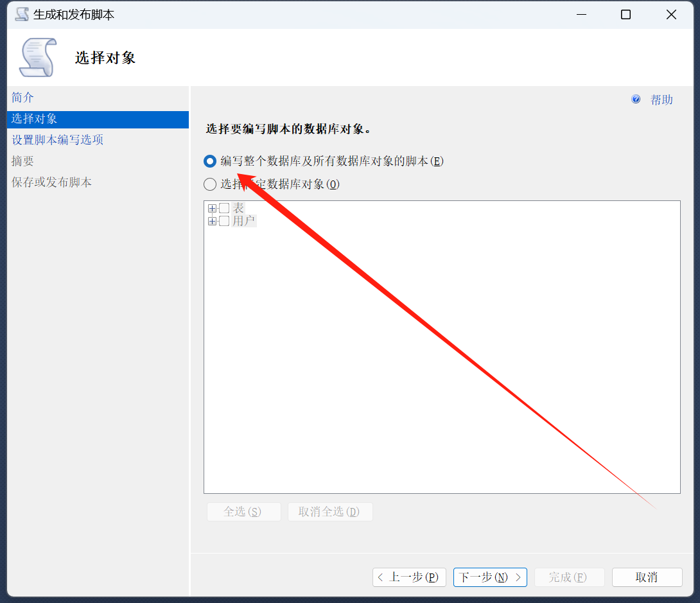700x603 pixels.
Task: Minimize the 生成和发布脚本 window
Action: (581, 14)
